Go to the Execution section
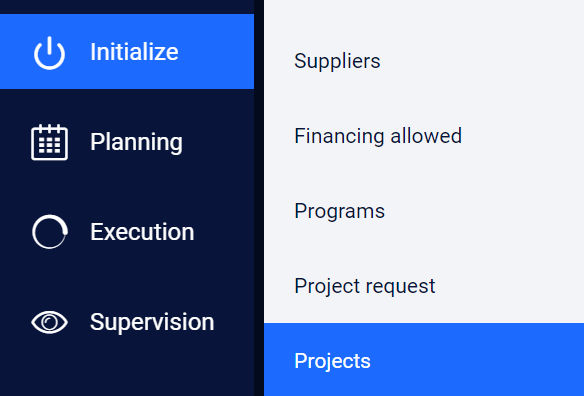This screenshot has width=584, height=396. 142,232
